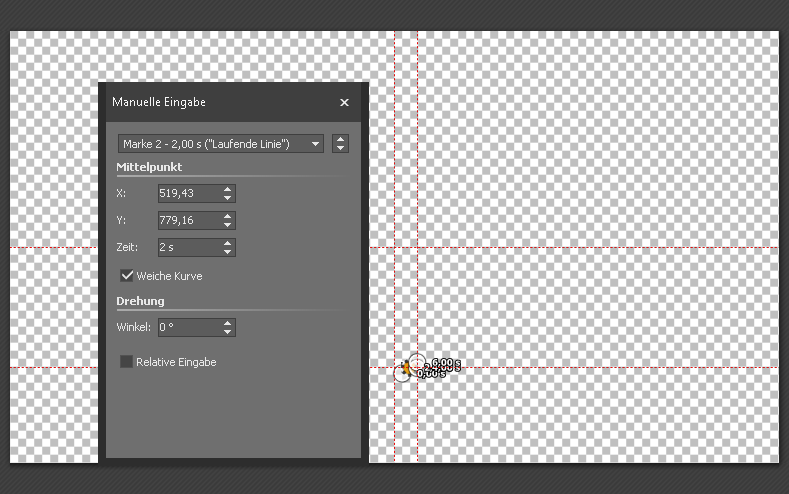Decrease the Winkel angle with down arrow
The image size is (789, 494).
click(x=228, y=331)
